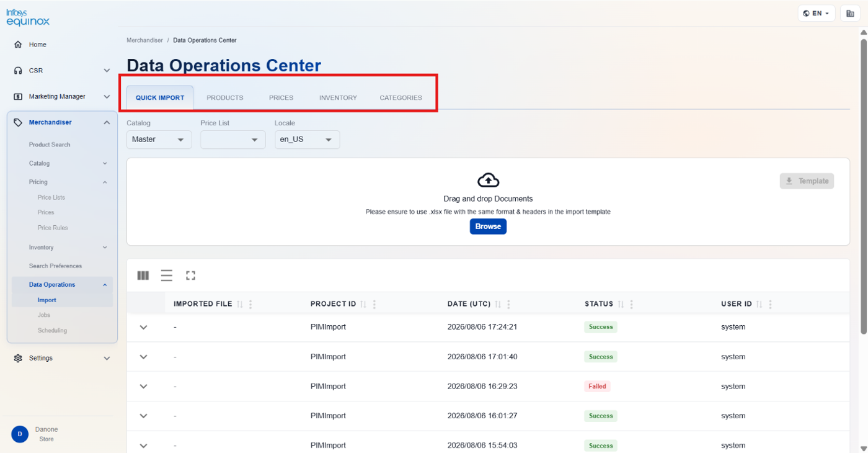
Task: Click the Danone user avatar
Action: (x=20, y=434)
